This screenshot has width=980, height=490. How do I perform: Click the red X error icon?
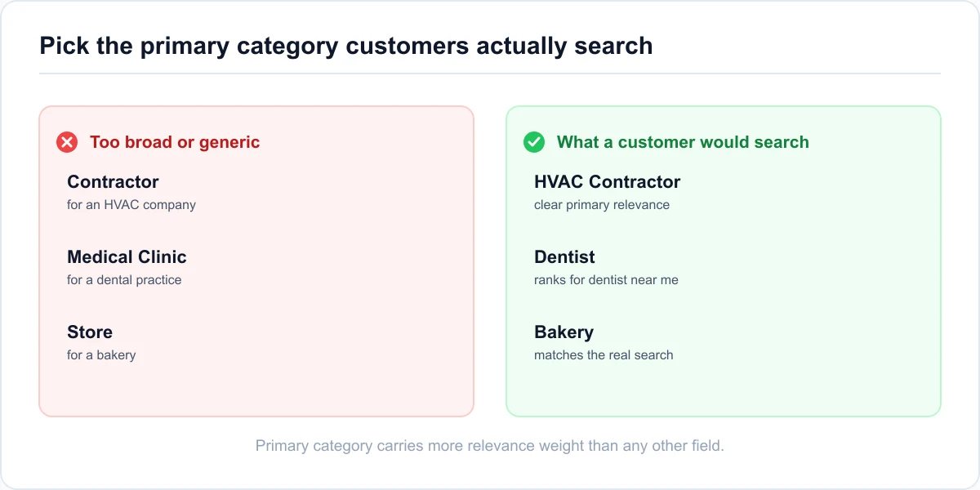click(67, 142)
